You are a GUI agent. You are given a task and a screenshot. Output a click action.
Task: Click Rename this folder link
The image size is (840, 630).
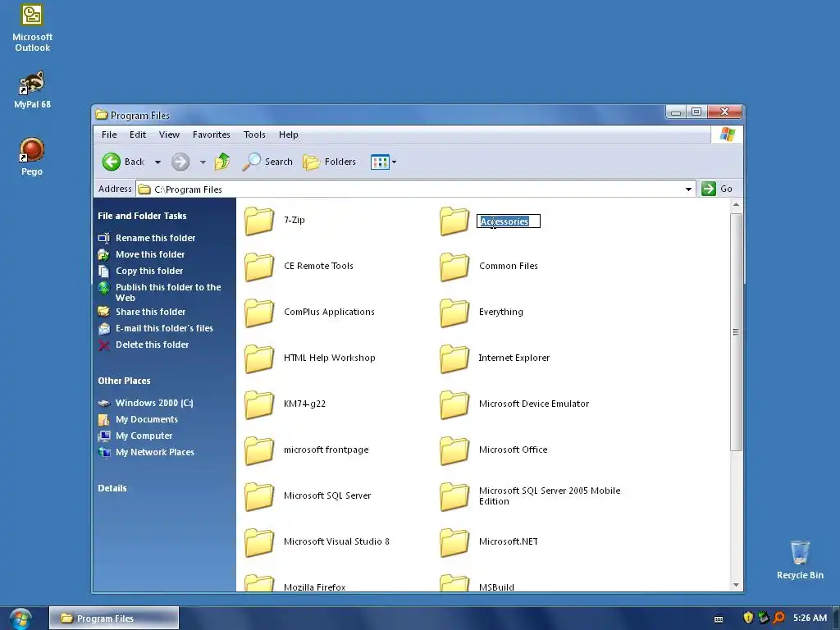click(155, 238)
